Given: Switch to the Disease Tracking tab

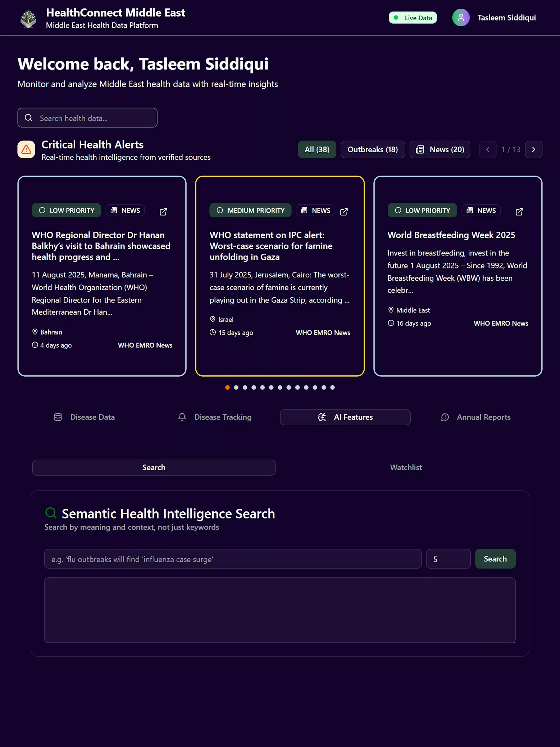Looking at the screenshot, I should coord(215,417).
